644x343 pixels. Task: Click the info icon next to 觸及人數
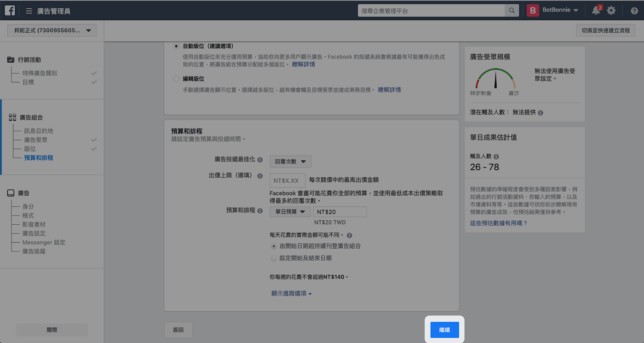tap(496, 157)
